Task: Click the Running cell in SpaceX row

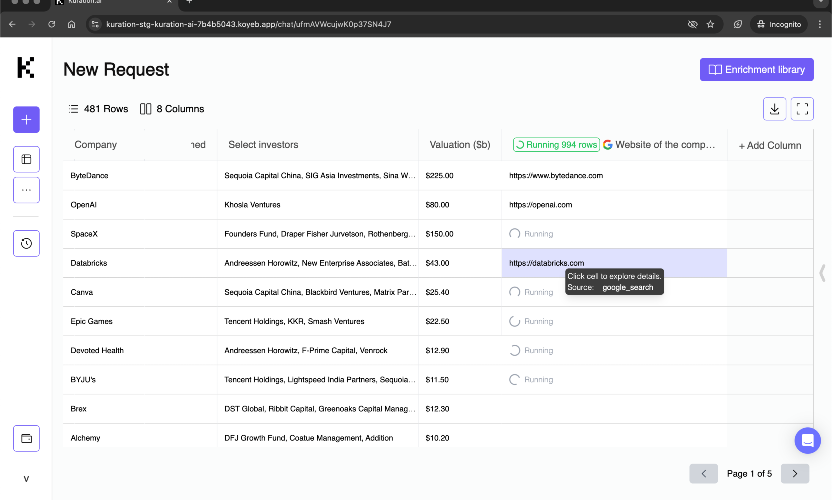Action: click(614, 234)
